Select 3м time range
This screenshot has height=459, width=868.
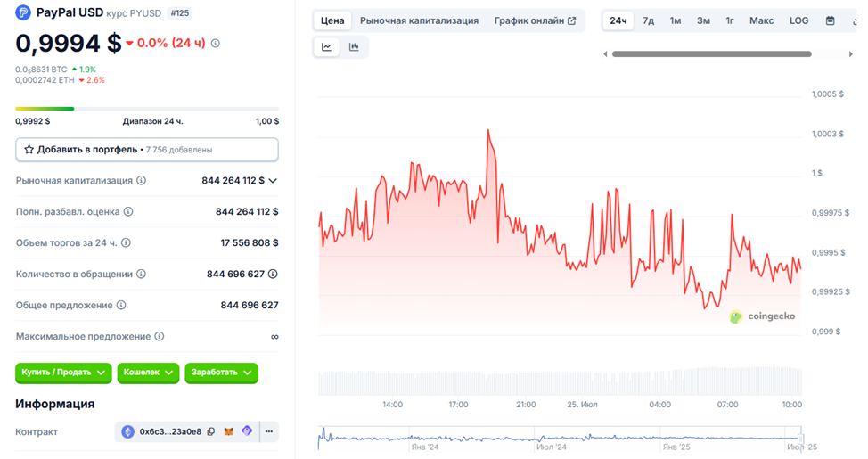click(x=704, y=21)
